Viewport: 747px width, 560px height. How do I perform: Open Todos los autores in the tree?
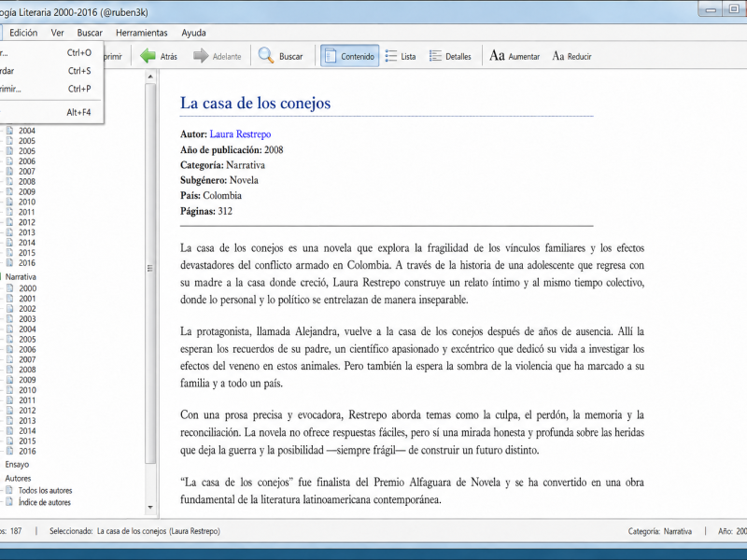click(x=45, y=491)
